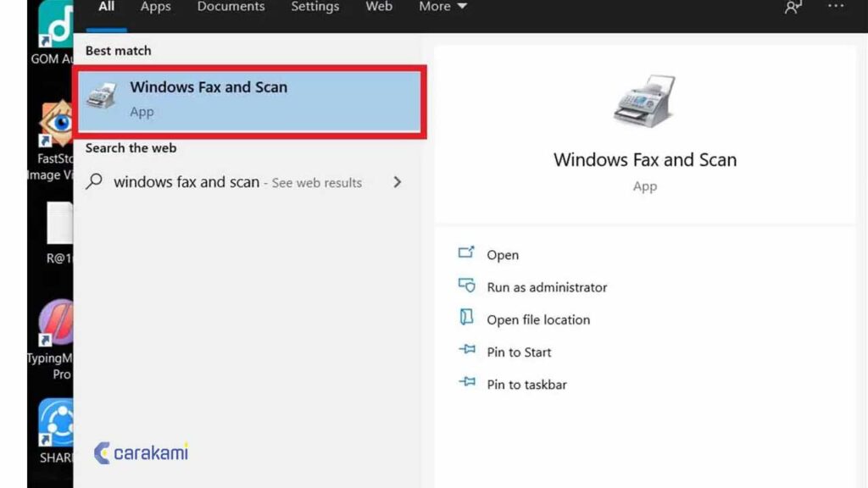Click Run as administrator
868x488 pixels.
pyautogui.click(x=546, y=286)
